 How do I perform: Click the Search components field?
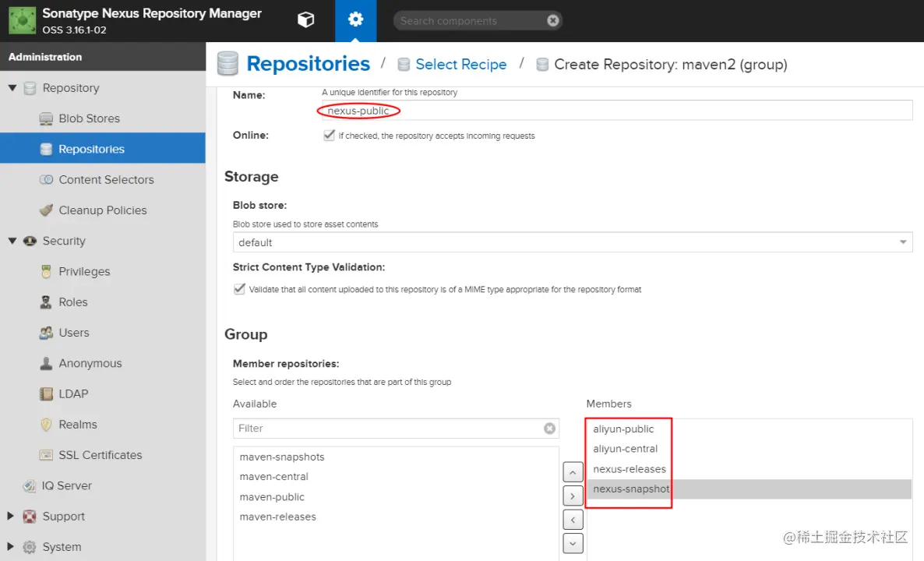coord(471,20)
